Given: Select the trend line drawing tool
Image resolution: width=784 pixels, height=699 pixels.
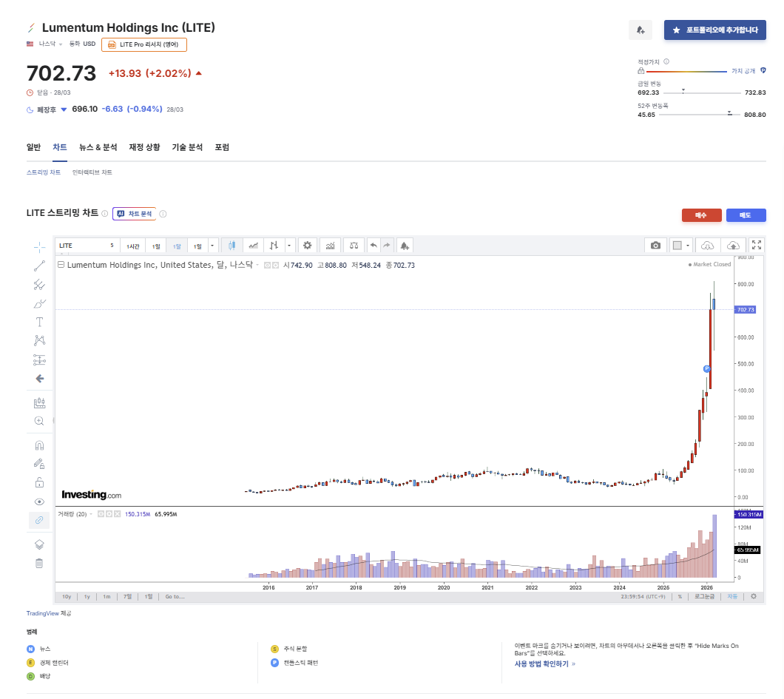Looking at the screenshot, I should point(39,266).
